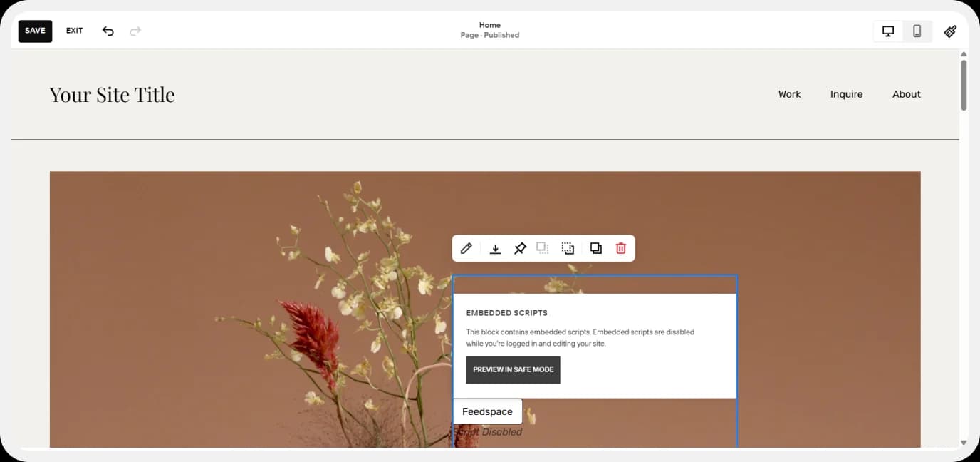Open the About navigation menu item

click(906, 94)
